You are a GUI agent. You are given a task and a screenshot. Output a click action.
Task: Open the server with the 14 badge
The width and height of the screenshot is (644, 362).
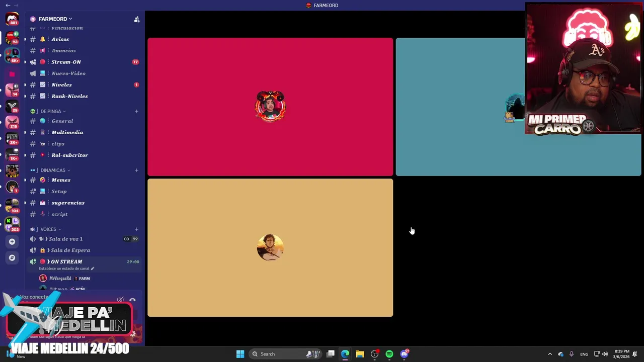pos(12,90)
